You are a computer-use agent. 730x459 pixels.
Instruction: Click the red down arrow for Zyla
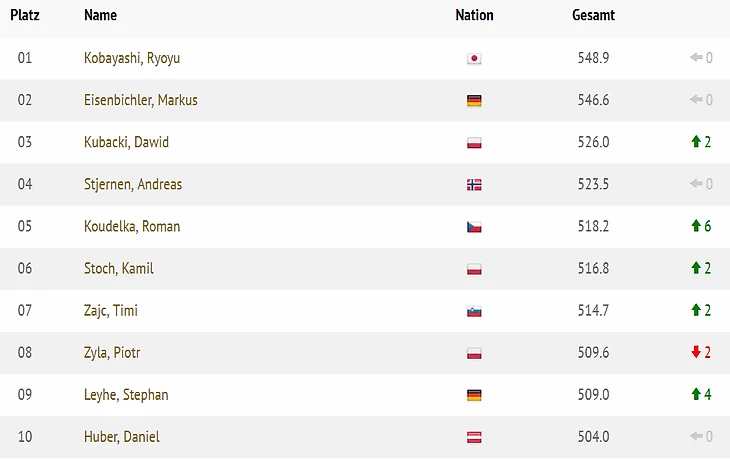[x=696, y=352]
